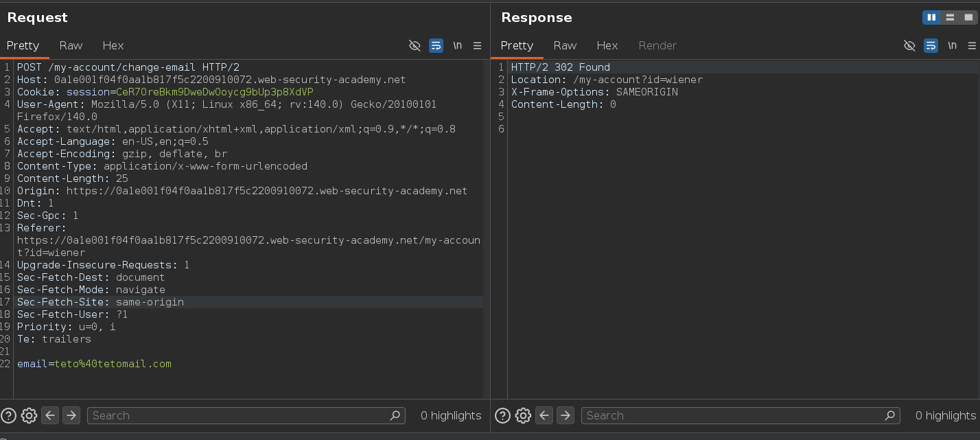Go to previous search match in Request
Image resolution: width=980 pixels, height=440 pixels.
(x=49, y=415)
